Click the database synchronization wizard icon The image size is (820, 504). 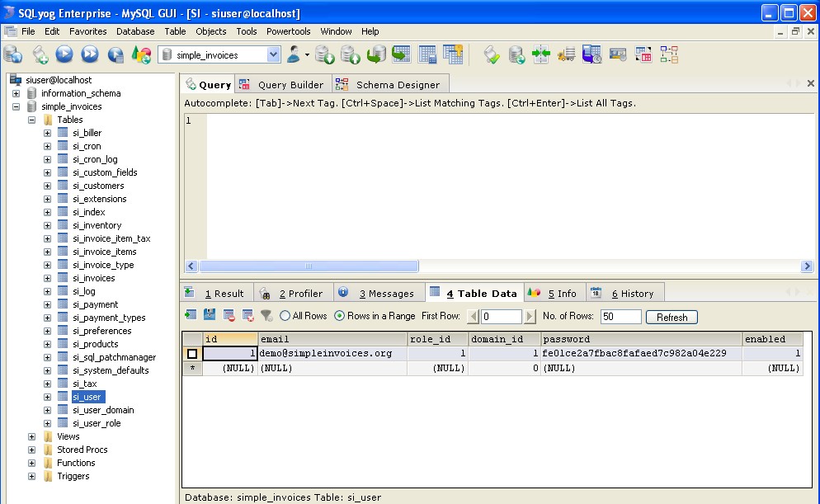click(x=516, y=54)
